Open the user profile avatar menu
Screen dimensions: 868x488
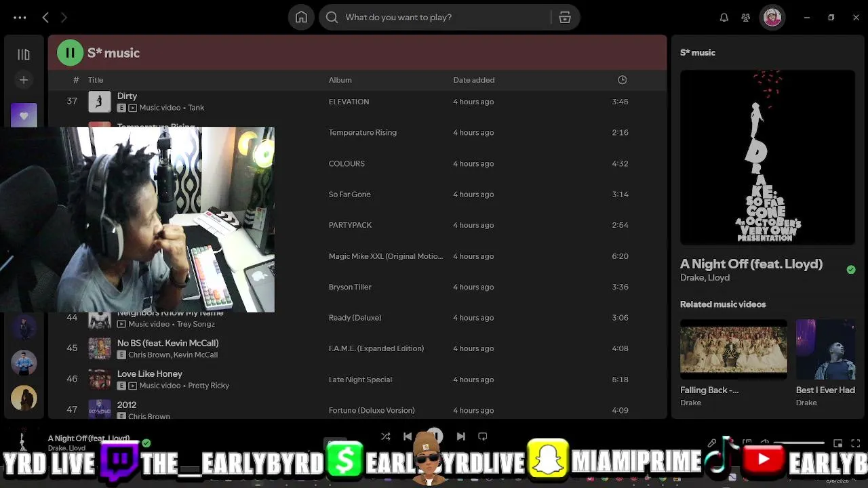pyautogui.click(x=772, y=18)
